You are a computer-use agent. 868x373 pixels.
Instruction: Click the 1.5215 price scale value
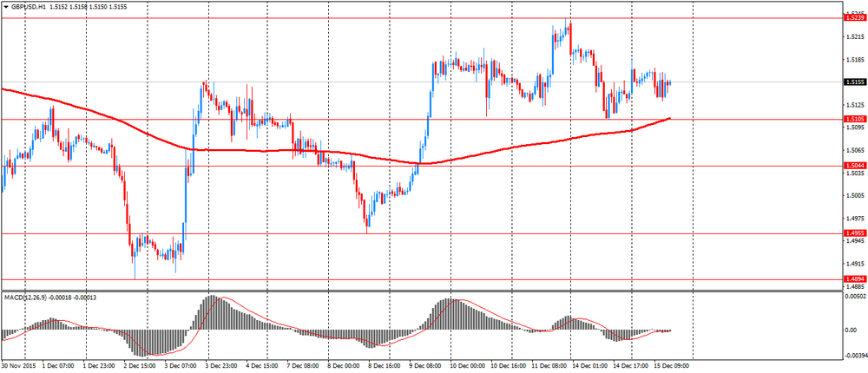point(855,37)
